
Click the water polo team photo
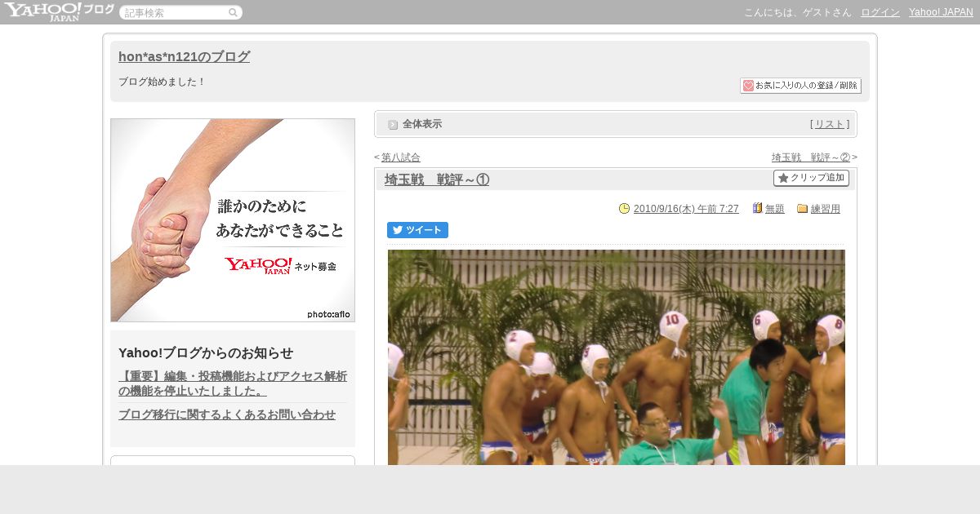(617, 357)
